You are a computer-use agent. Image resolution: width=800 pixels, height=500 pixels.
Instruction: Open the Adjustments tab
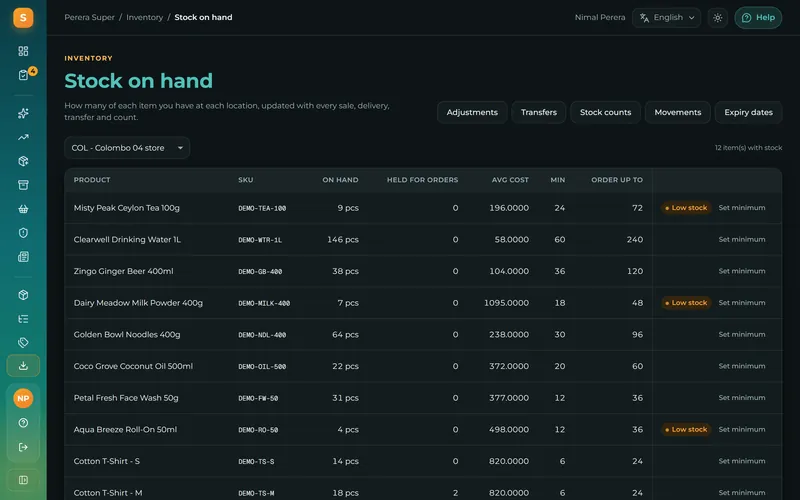[472, 112]
